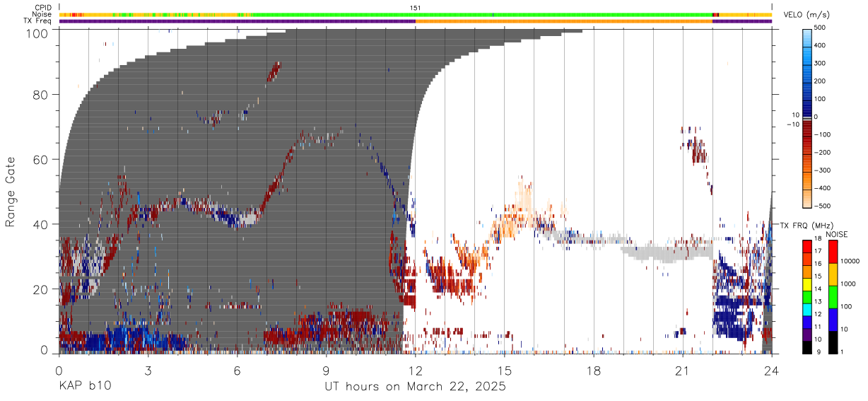Click the 18 MHz frequency label
This screenshot has height=401, width=868.
point(817,240)
